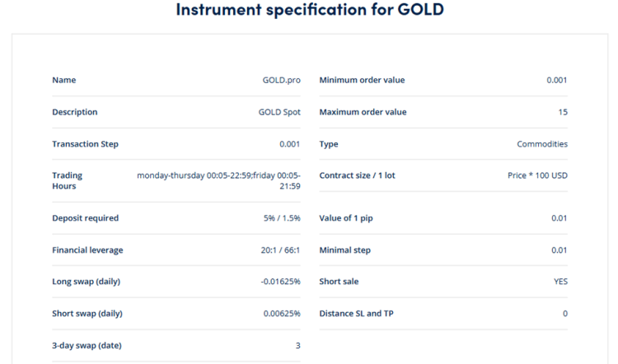Select the 'Long swap (daily)' label
This screenshot has height=364, width=618.
click(x=86, y=282)
